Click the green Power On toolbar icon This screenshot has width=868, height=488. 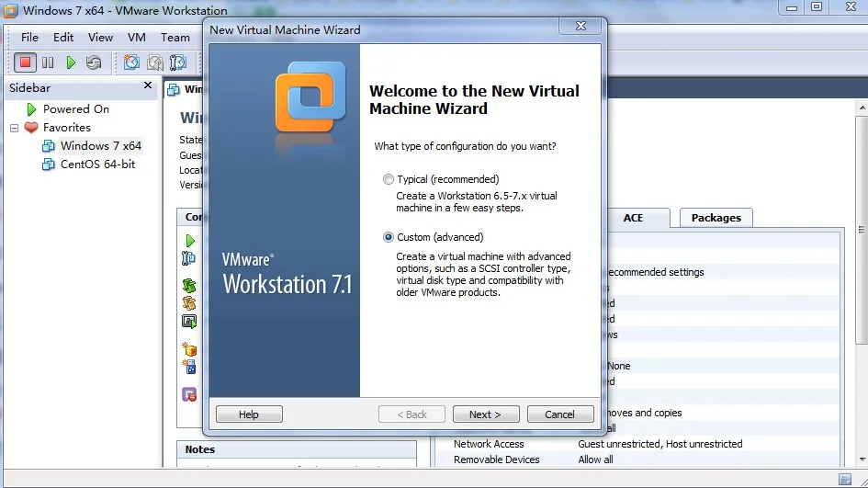71,62
